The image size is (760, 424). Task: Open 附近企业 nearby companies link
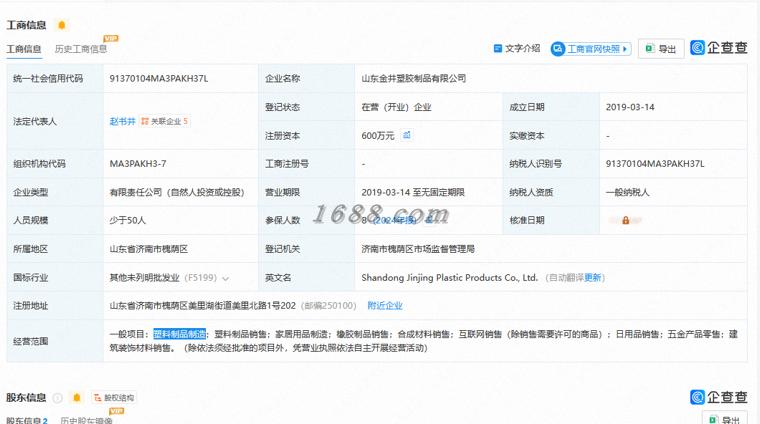pyautogui.click(x=385, y=306)
